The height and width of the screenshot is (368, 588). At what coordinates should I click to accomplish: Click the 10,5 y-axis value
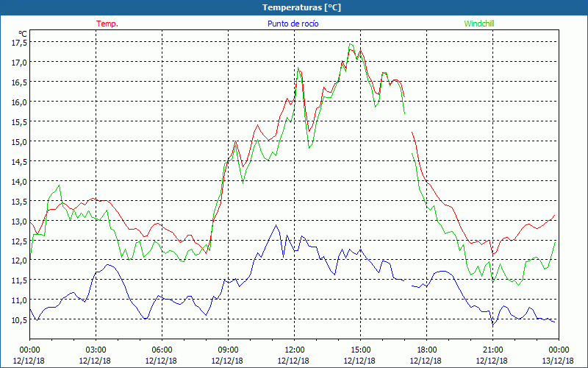tap(20, 320)
